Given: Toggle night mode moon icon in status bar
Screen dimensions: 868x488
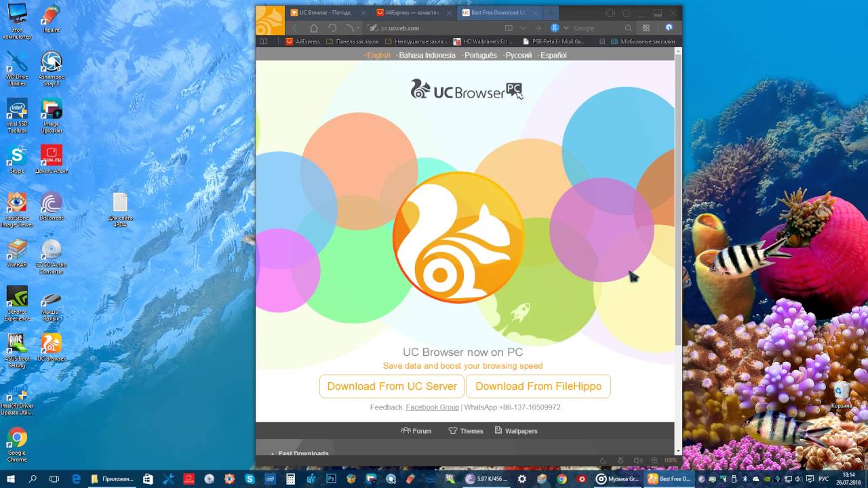Looking at the screenshot, I should coord(604,460).
